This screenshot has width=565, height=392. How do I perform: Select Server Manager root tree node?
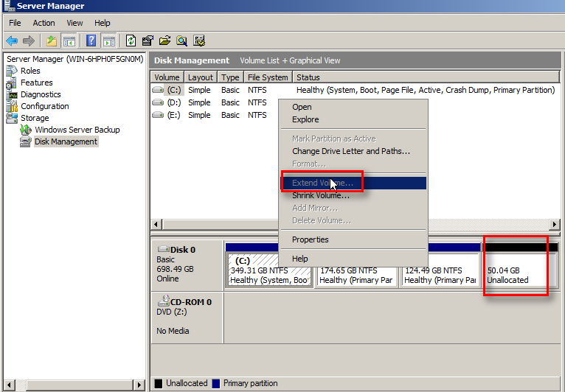(75, 59)
